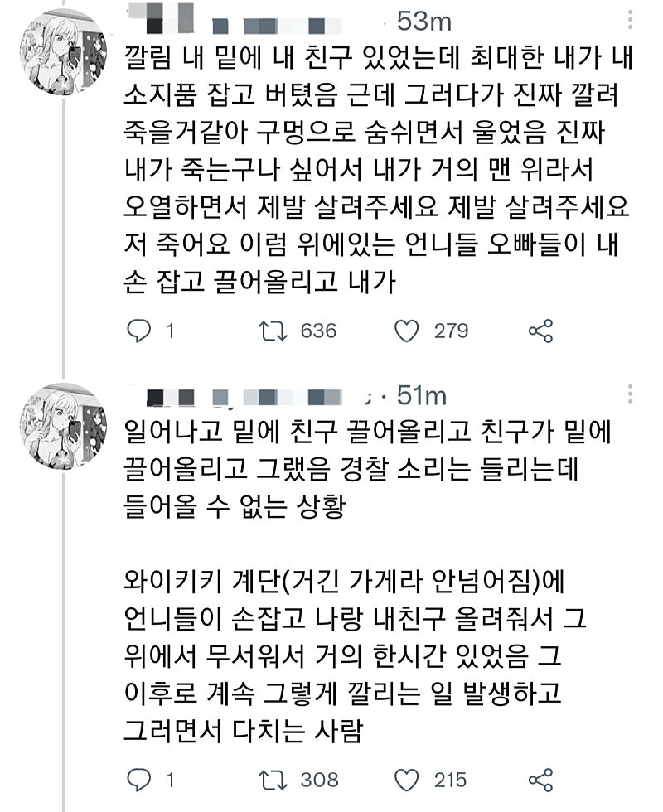The height and width of the screenshot is (812, 663).
Task: Click the 308 retweet count
Action: pyautogui.click(x=319, y=780)
